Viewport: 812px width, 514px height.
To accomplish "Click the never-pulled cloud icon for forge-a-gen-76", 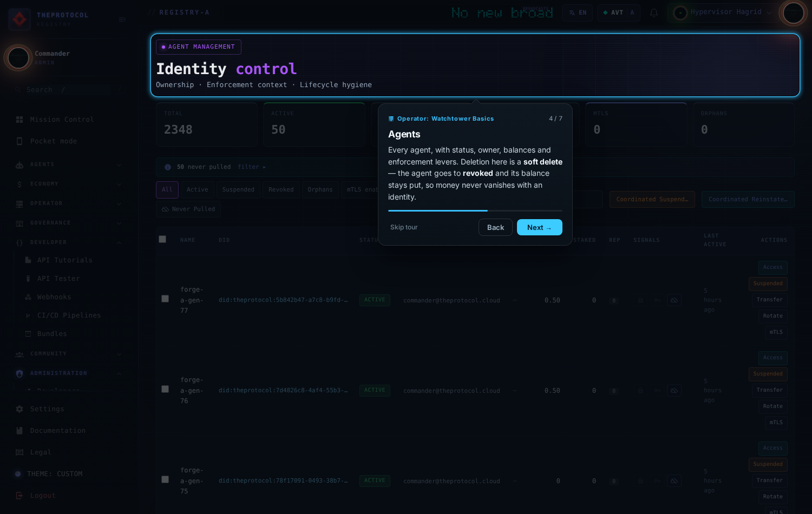I will 674,391.
